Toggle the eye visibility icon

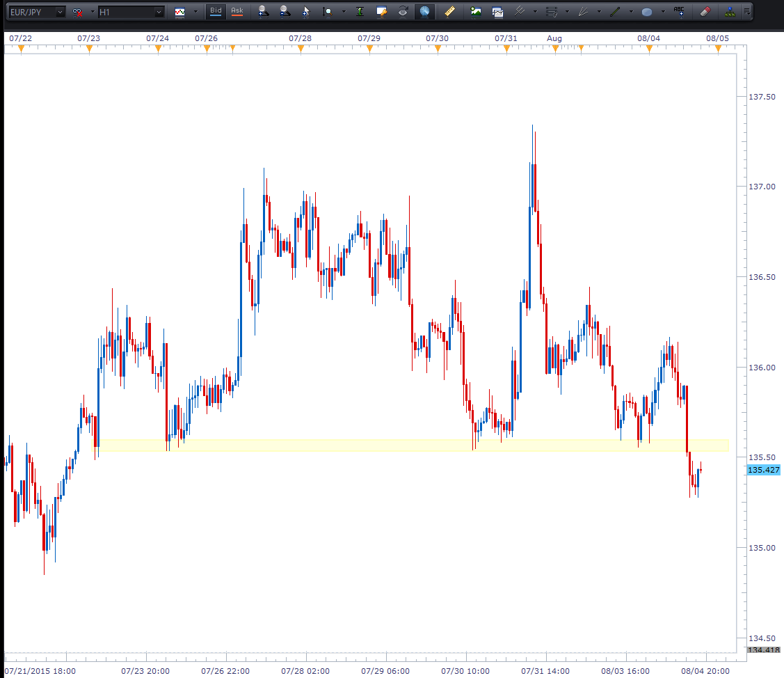coord(403,12)
